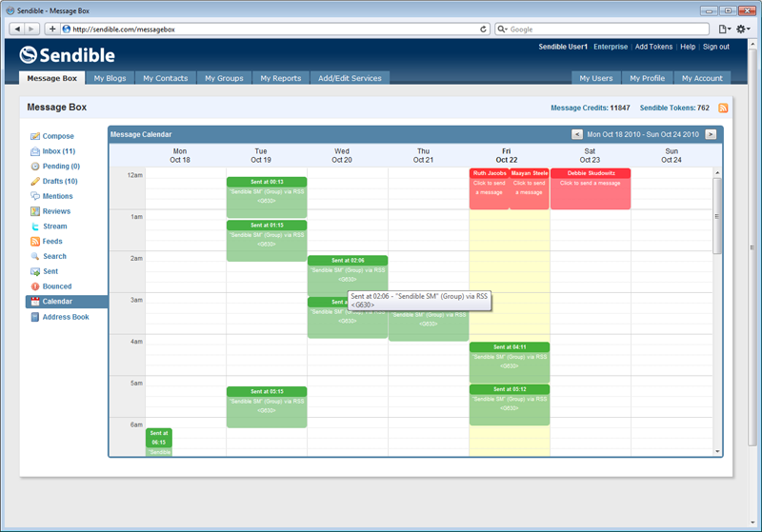The height and width of the screenshot is (532, 762).
Task: Click the browser add bookmark plus button
Action: 52,30
